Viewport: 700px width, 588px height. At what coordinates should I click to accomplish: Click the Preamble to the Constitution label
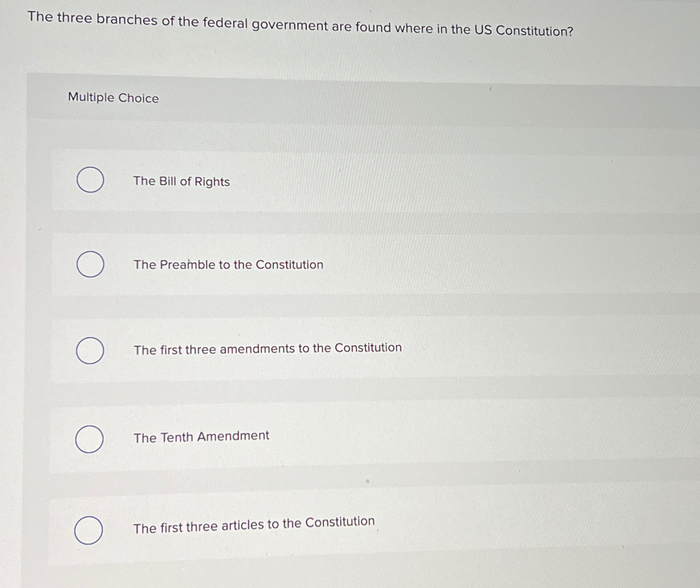point(228,264)
